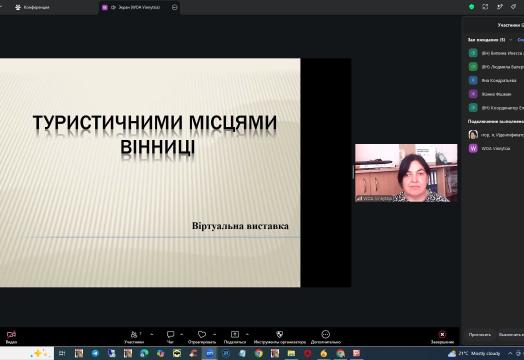Select waiting participant Инесса in the list
Image resolution: width=524 pixels, height=360 pixels.
tap(496, 53)
